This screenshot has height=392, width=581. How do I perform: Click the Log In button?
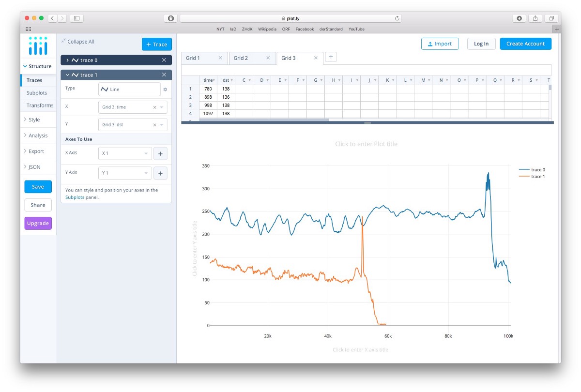(481, 44)
